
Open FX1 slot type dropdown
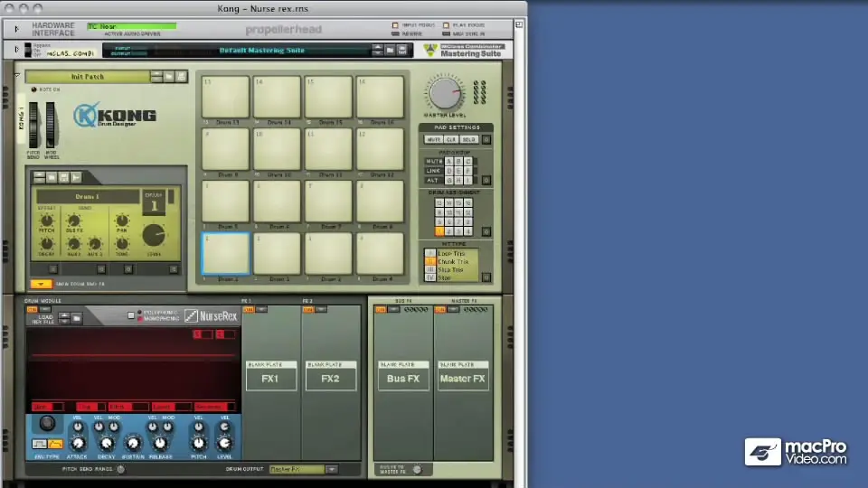(261, 310)
